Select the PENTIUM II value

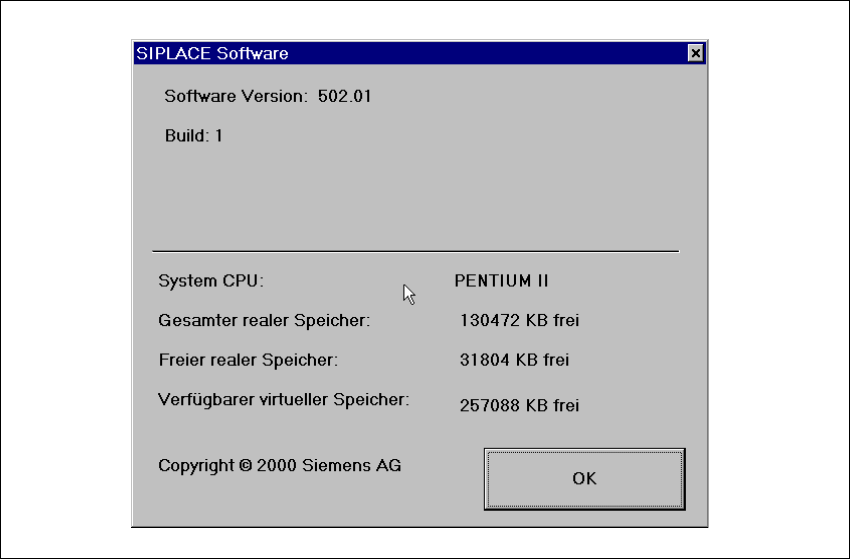point(501,281)
